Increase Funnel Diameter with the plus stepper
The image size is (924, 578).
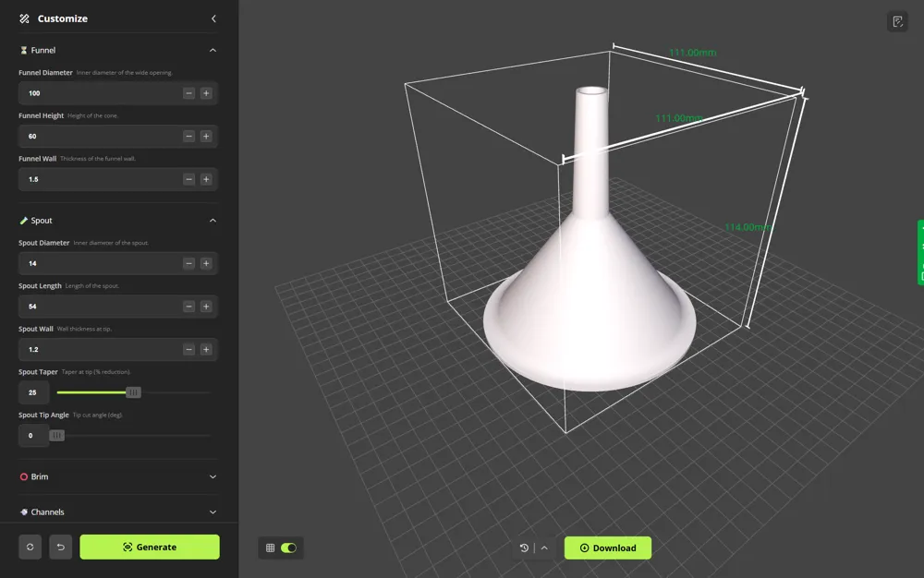206,92
